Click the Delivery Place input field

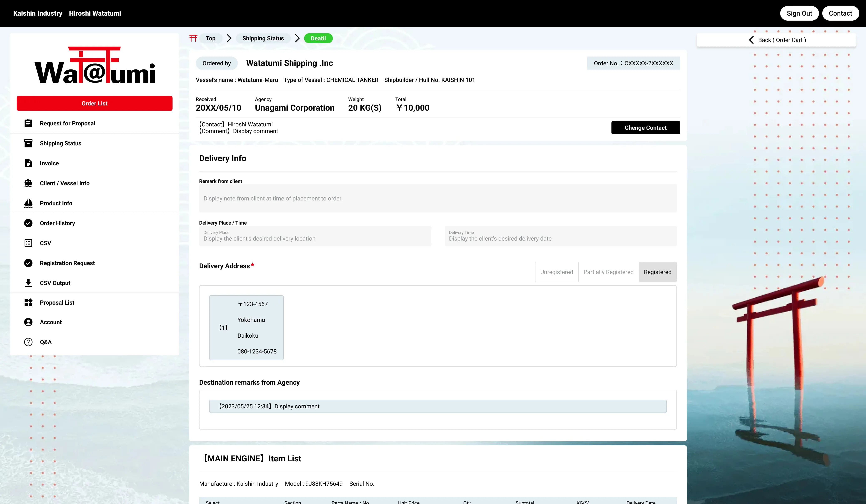tap(315, 236)
